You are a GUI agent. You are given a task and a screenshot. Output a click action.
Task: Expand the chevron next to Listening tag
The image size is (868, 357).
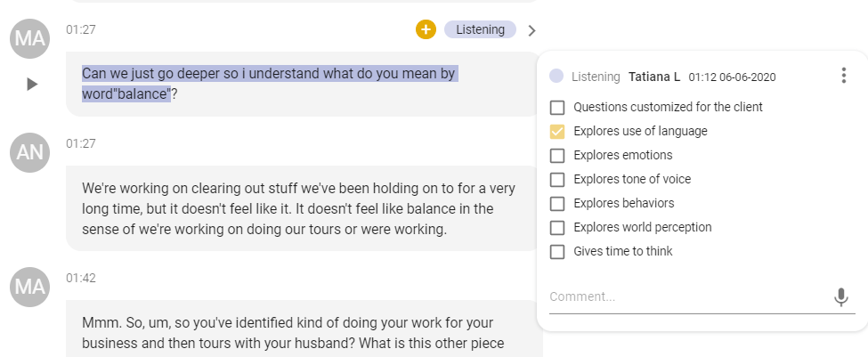point(532,30)
